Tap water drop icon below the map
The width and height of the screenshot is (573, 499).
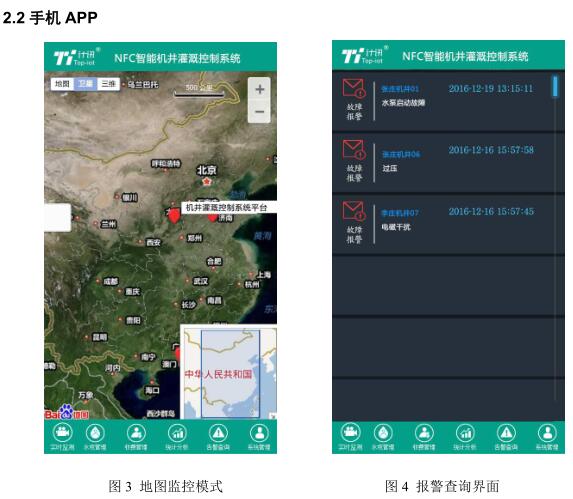pos(95,433)
